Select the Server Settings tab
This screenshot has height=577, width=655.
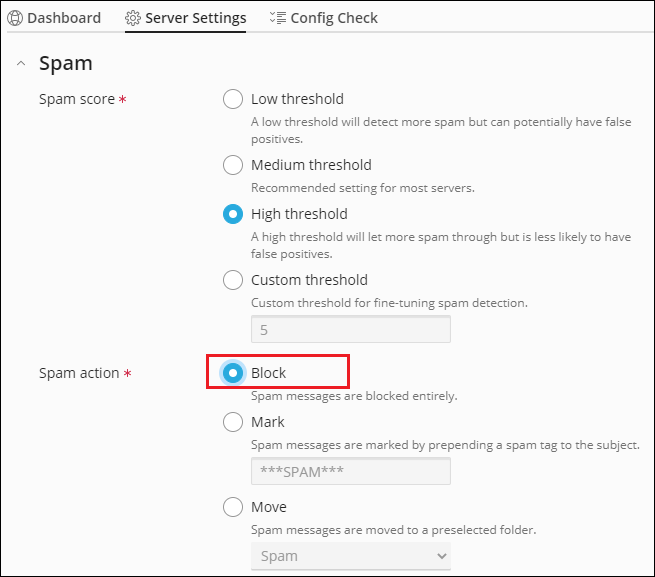pyautogui.click(x=195, y=18)
